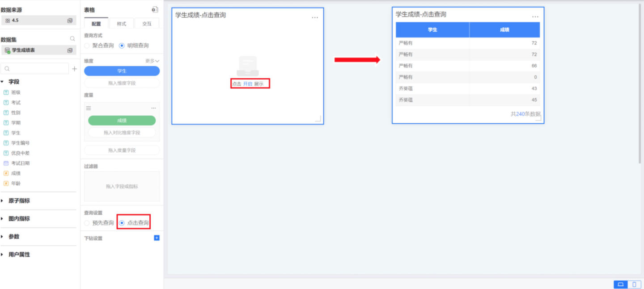644x289 pixels.
Task: Select the 年龄 field
Action: point(16,183)
